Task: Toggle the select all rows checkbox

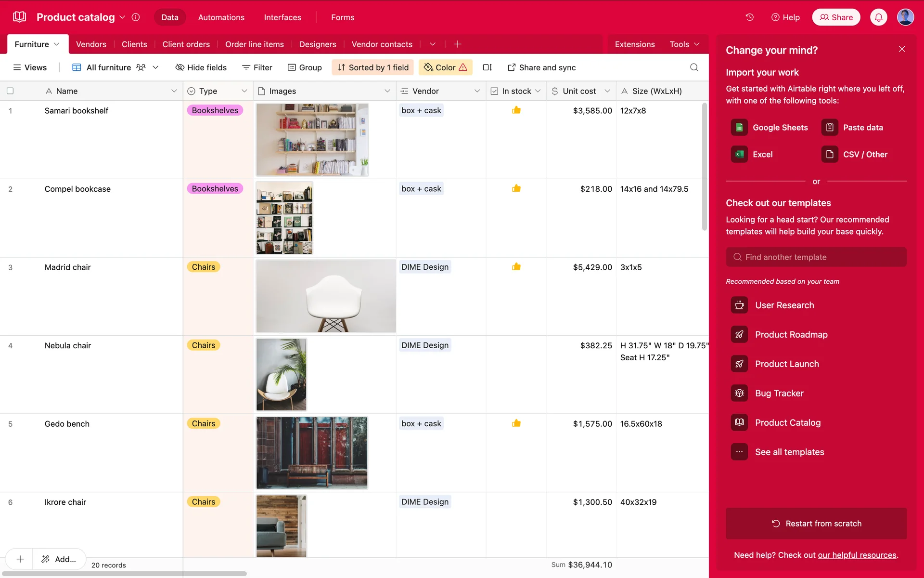Action: [10, 91]
